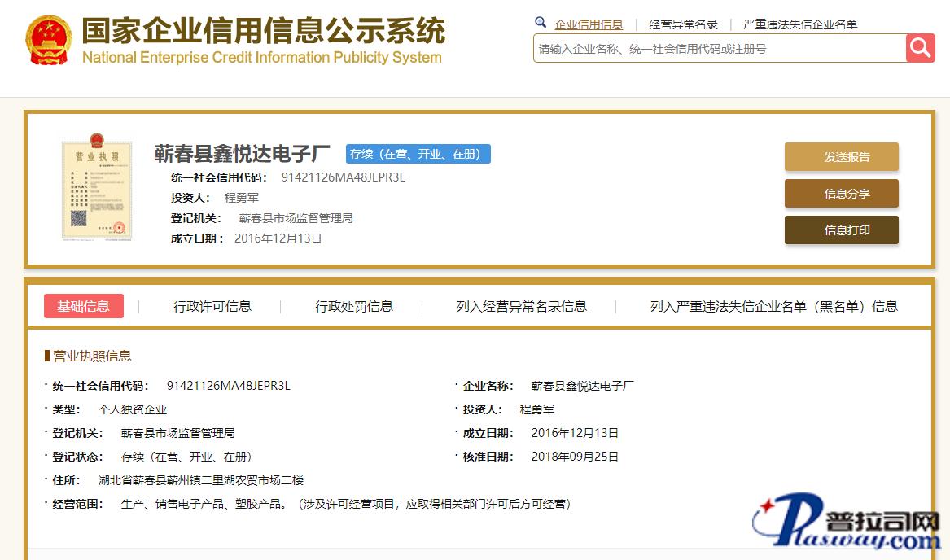This screenshot has width=950, height=560.
Task: Switch to the 基础信息 tab
Action: [x=83, y=306]
